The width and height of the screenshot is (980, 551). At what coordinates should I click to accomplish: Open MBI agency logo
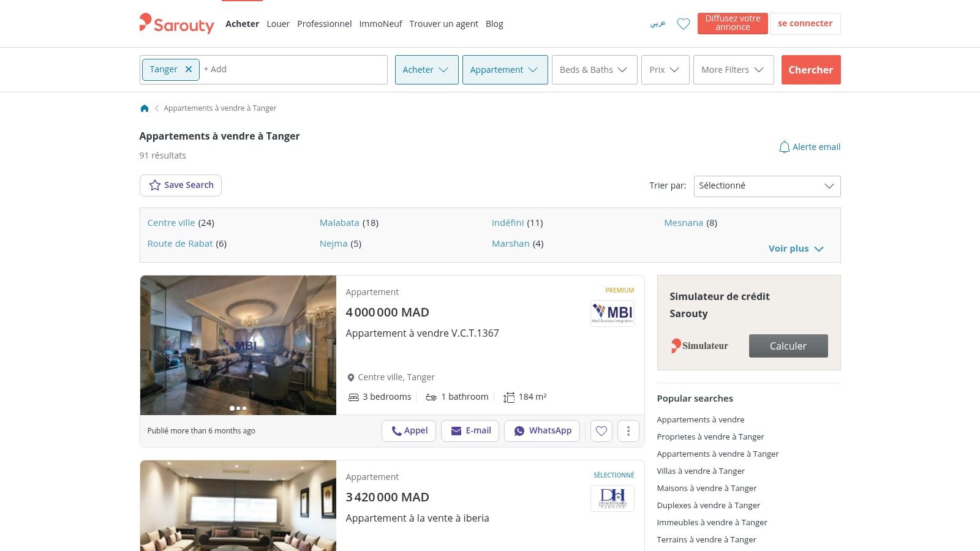(612, 313)
